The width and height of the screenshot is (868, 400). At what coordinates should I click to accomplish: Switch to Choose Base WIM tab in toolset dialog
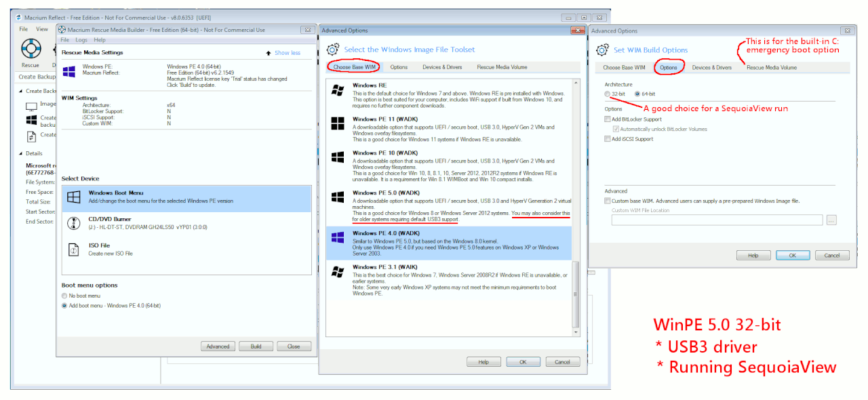(x=355, y=67)
